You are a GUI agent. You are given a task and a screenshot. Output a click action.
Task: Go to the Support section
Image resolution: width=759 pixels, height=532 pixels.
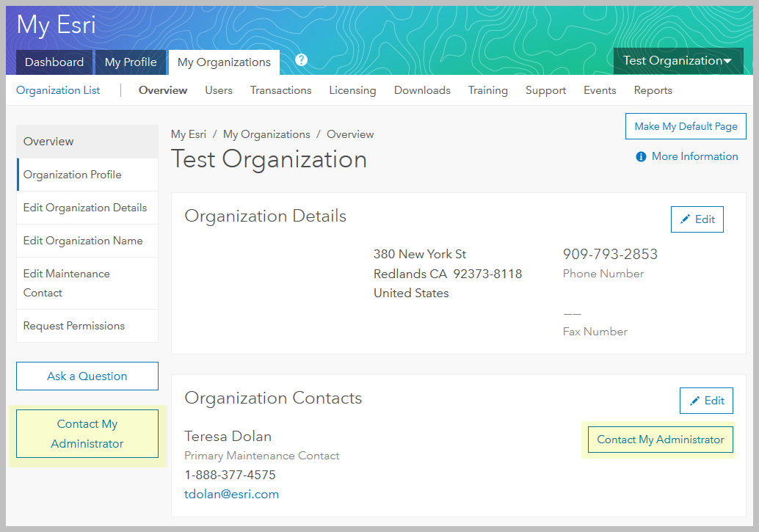tap(545, 90)
